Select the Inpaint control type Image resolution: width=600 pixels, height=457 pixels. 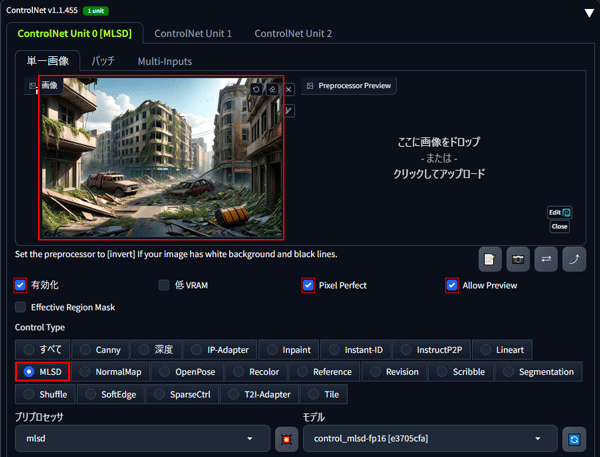289,349
